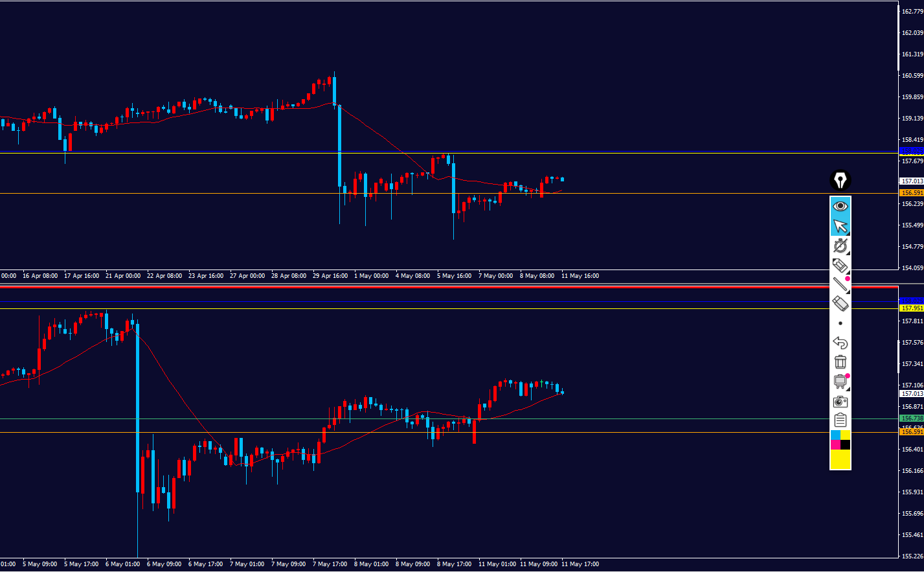
Task: Select the crossed-out pen tool
Action: 840,246
